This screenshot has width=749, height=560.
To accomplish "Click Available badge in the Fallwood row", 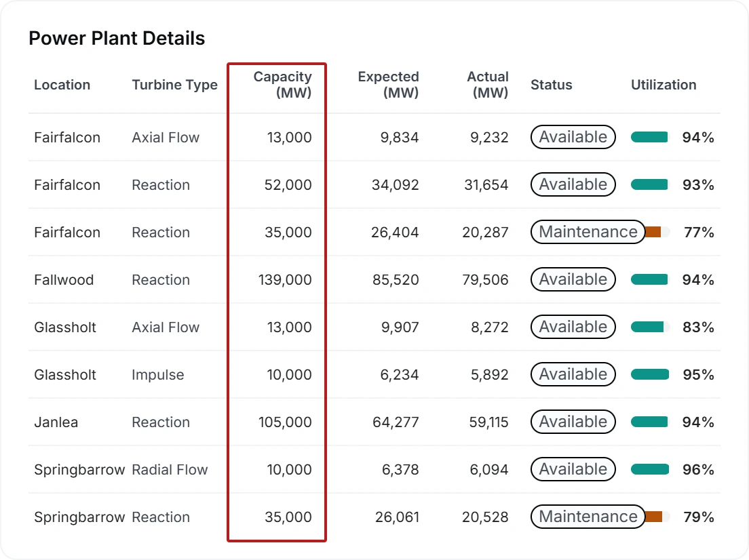I will click(573, 279).
